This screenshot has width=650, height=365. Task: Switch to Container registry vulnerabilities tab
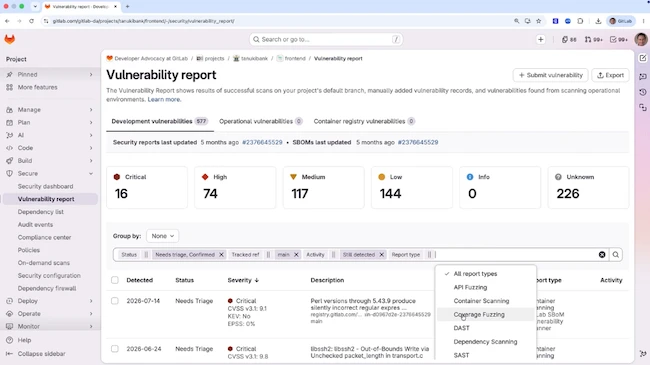click(364, 122)
